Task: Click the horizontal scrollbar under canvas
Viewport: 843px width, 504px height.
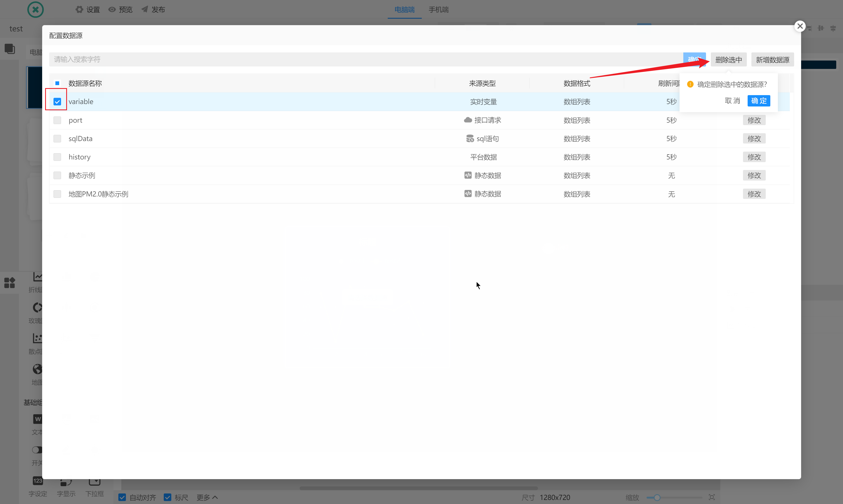Action: pyautogui.click(x=418, y=488)
